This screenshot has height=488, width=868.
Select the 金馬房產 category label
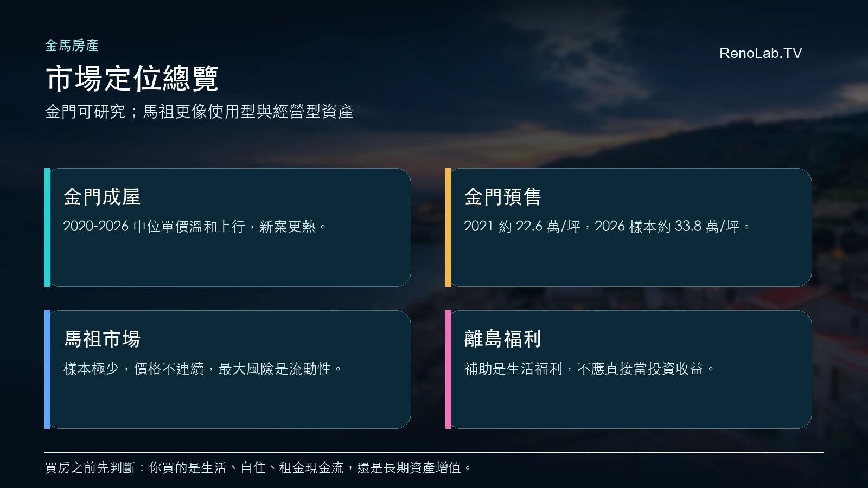pyautogui.click(x=72, y=46)
